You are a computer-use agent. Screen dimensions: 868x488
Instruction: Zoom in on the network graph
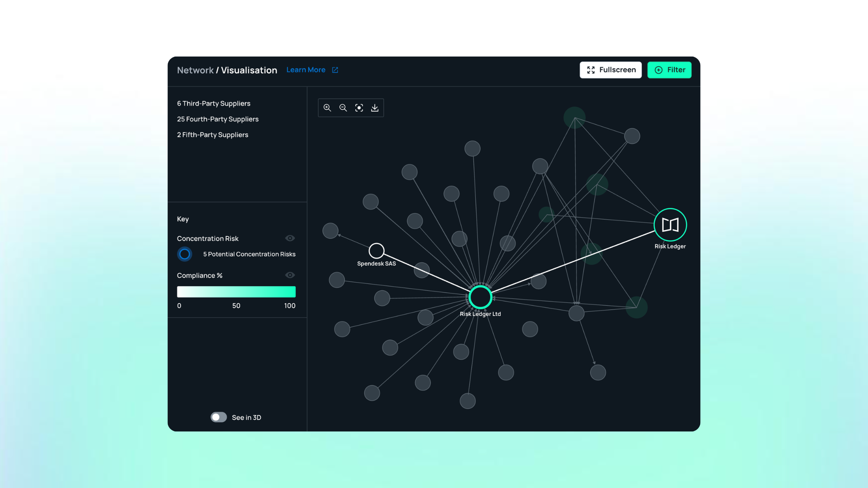[327, 108]
